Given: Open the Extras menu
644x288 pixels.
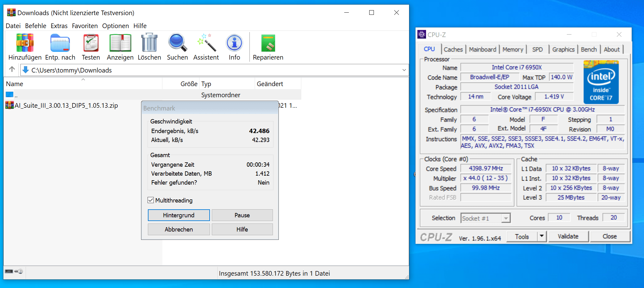Looking at the screenshot, I should point(59,26).
